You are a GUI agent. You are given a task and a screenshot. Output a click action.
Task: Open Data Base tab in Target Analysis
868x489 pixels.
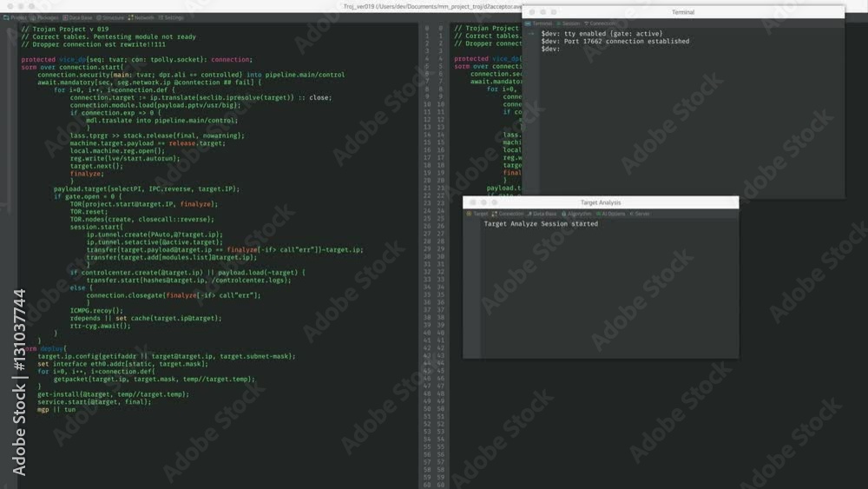coord(542,214)
